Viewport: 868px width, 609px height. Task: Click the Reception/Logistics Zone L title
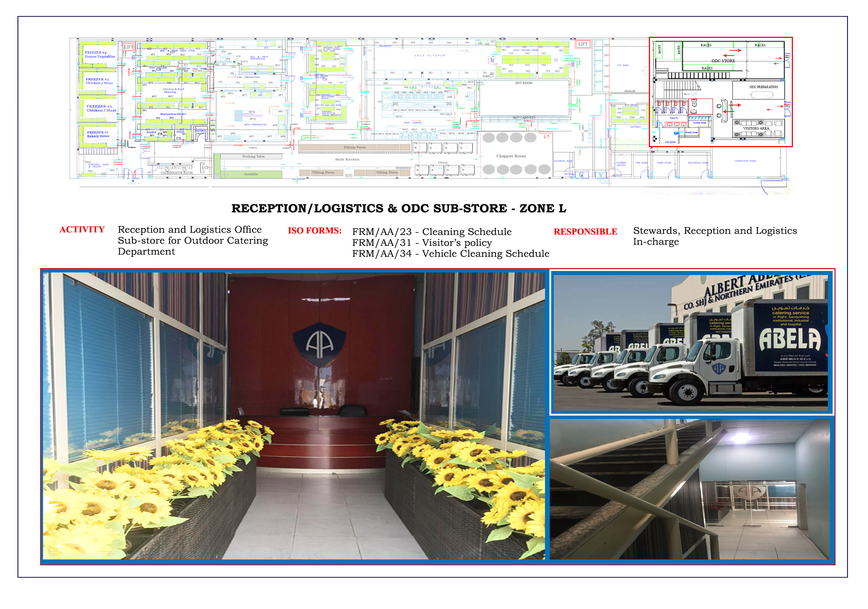pos(398,209)
